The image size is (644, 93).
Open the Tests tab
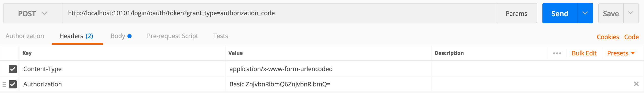coord(220,36)
